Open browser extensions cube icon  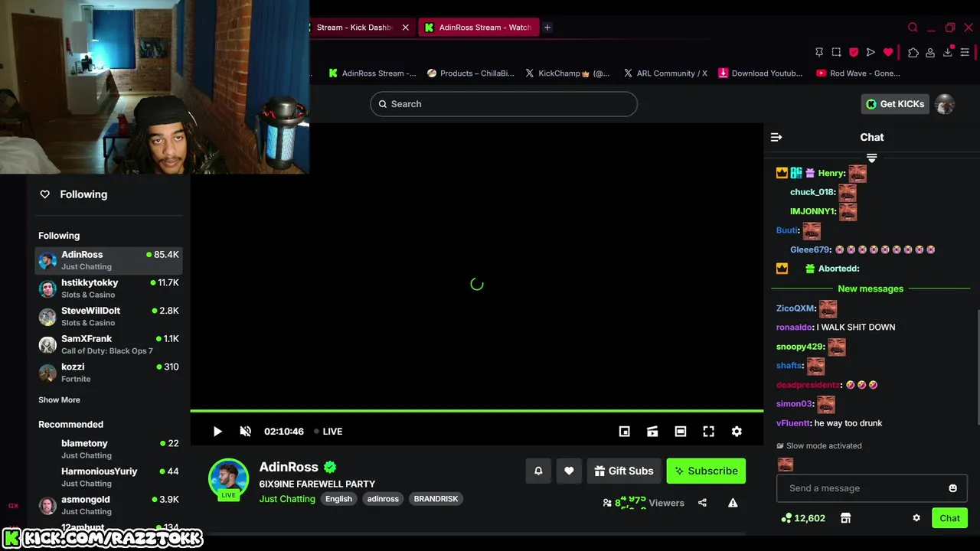point(913,52)
